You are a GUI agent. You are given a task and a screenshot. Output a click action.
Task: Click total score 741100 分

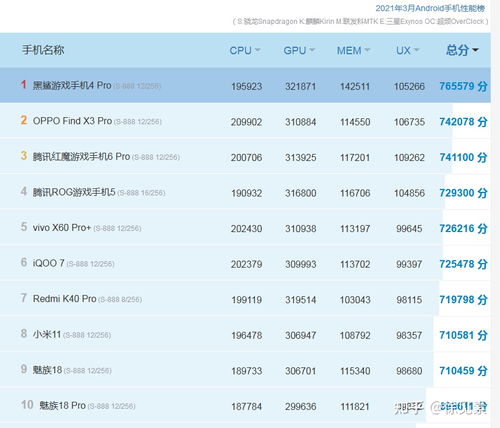[x=463, y=157]
